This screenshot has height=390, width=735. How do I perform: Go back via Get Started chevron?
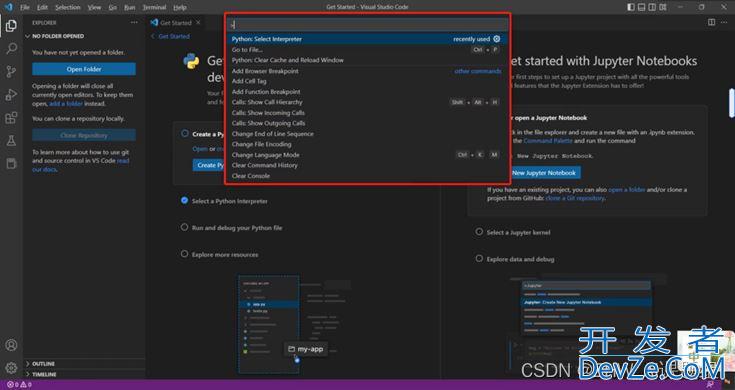pos(153,36)
